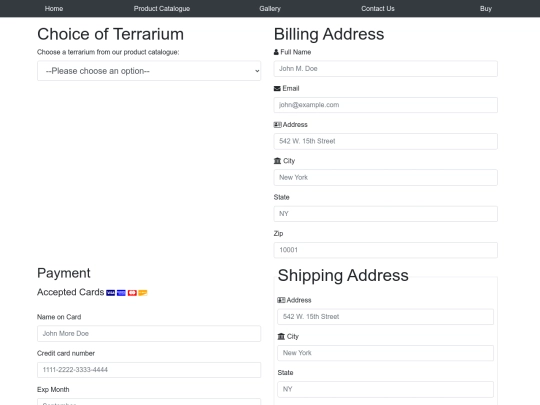Open the Gallery nav link
The height and width of the screenshot is (405, 540).
270,9
